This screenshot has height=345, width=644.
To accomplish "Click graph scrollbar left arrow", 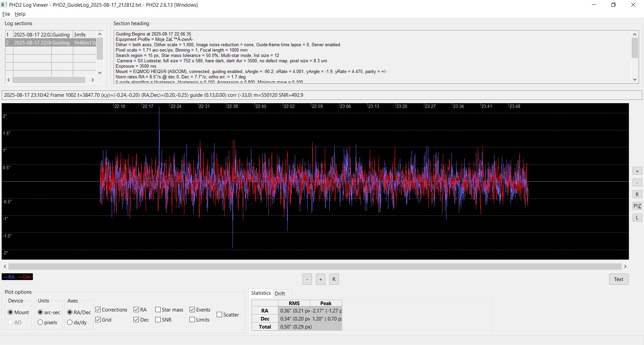I will pos(5,266).
